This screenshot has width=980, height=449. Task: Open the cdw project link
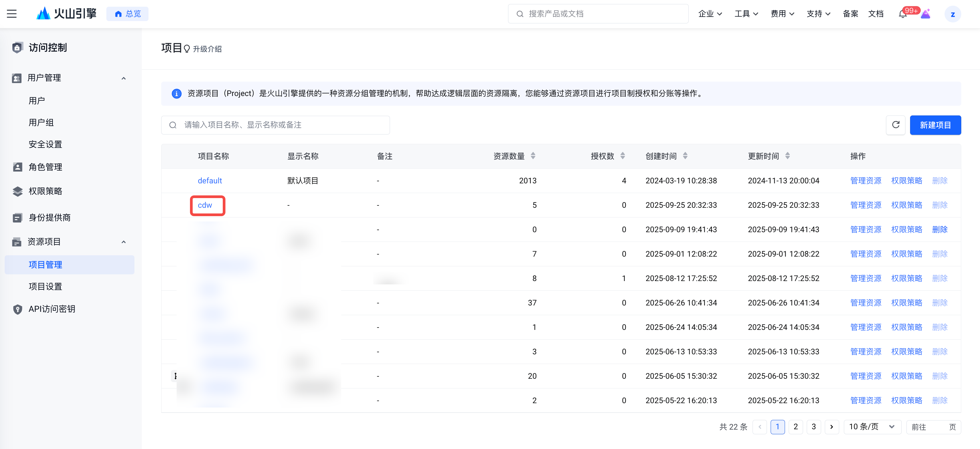[205, 205]
